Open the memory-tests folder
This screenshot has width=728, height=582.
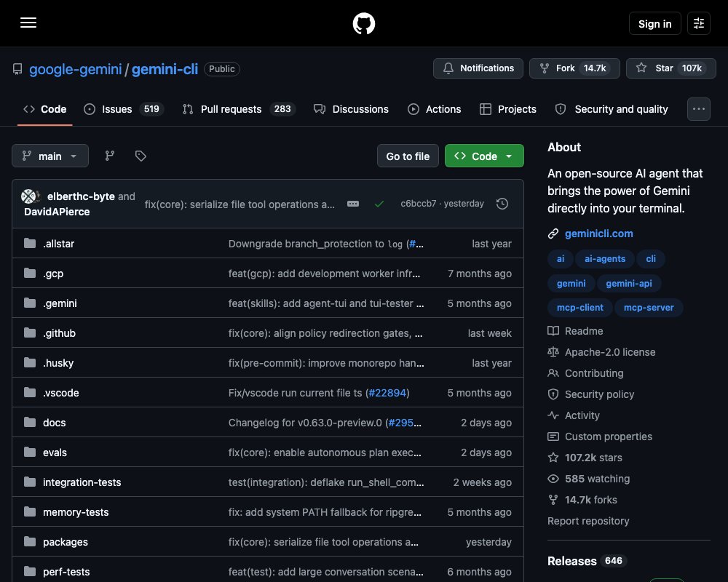pyautogui.click(x=76, y=512)
